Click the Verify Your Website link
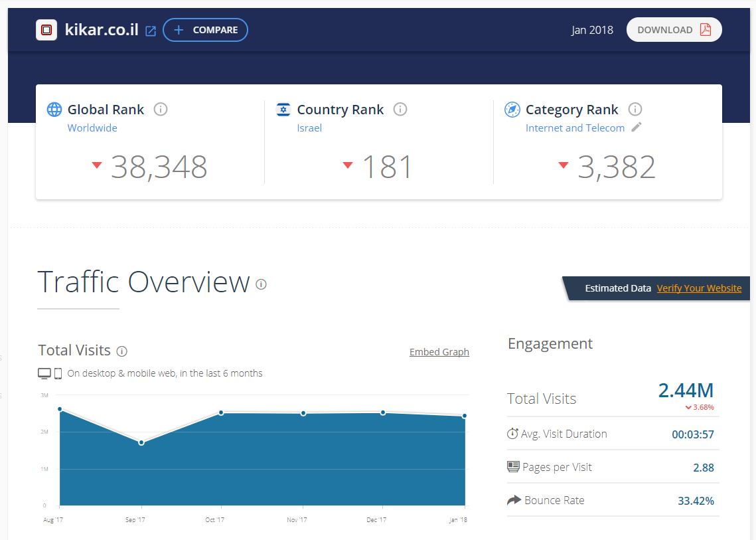The width and height of the screenshot is (756, 540). (x=699, y=288)
